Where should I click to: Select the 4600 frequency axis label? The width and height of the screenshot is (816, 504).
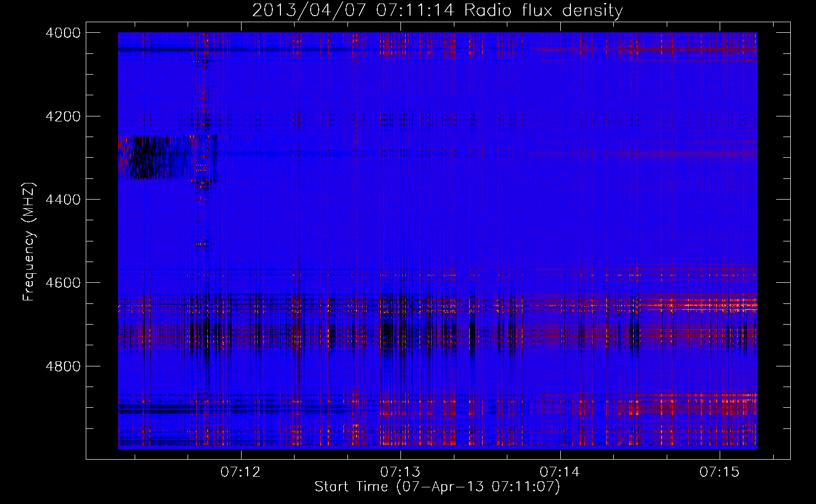pos(63,283)
